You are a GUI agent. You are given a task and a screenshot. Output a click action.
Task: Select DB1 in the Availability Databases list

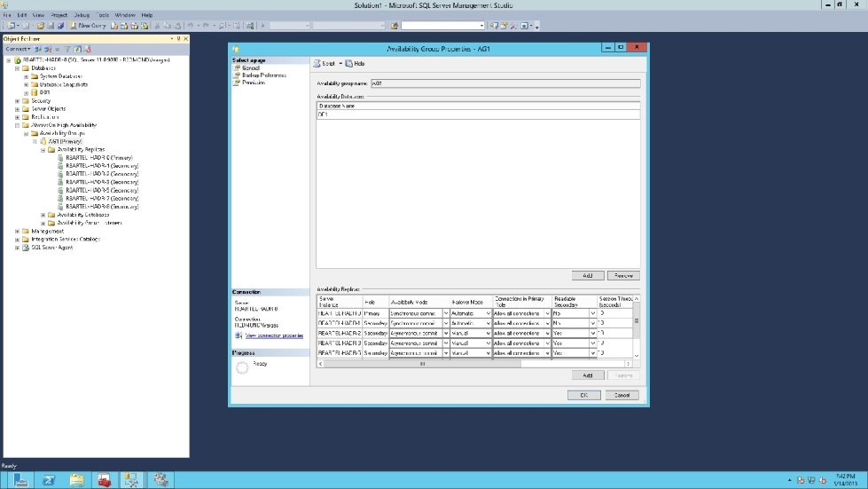pyautogui.click(x=478, y=114)
